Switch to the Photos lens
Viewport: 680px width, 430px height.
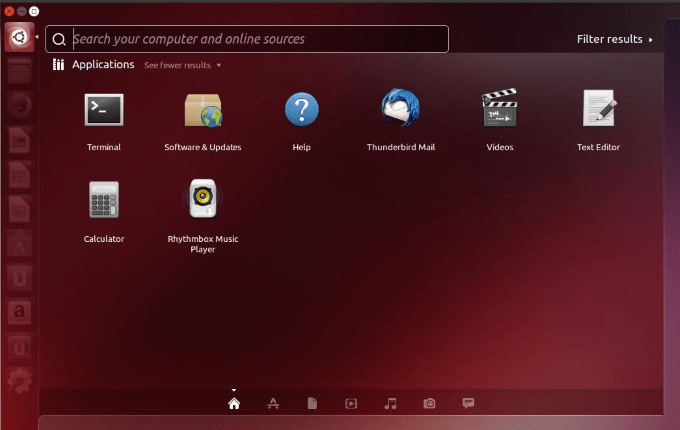[x=429, y=404]
